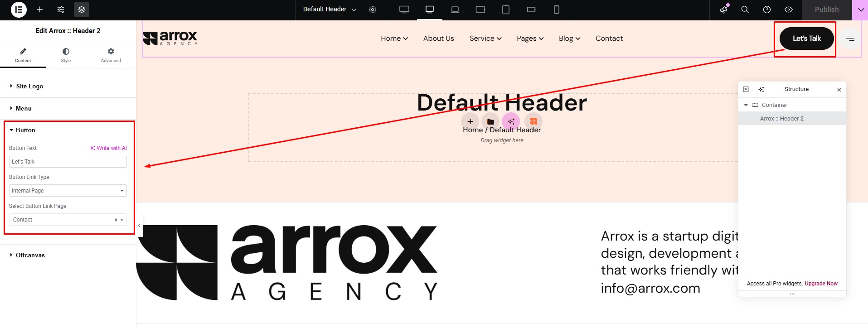Switch to the Content tab
The image size is (868, 328).
pos(23,55)
